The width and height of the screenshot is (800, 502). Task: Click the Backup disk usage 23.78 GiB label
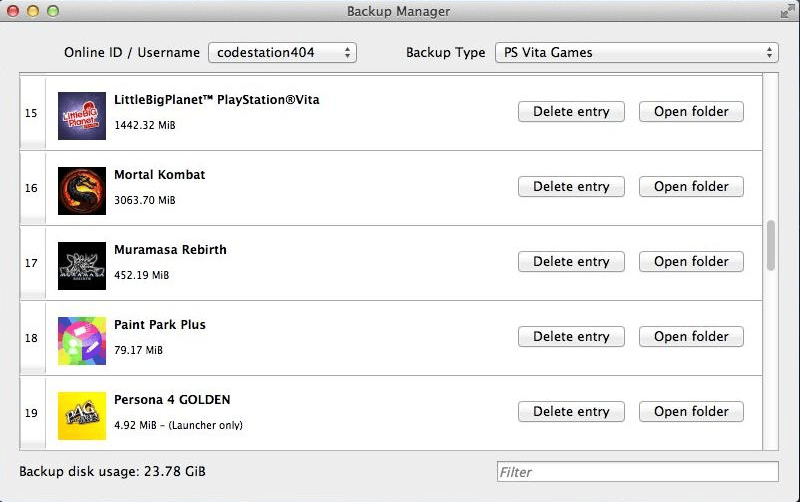tap(112, 471)
